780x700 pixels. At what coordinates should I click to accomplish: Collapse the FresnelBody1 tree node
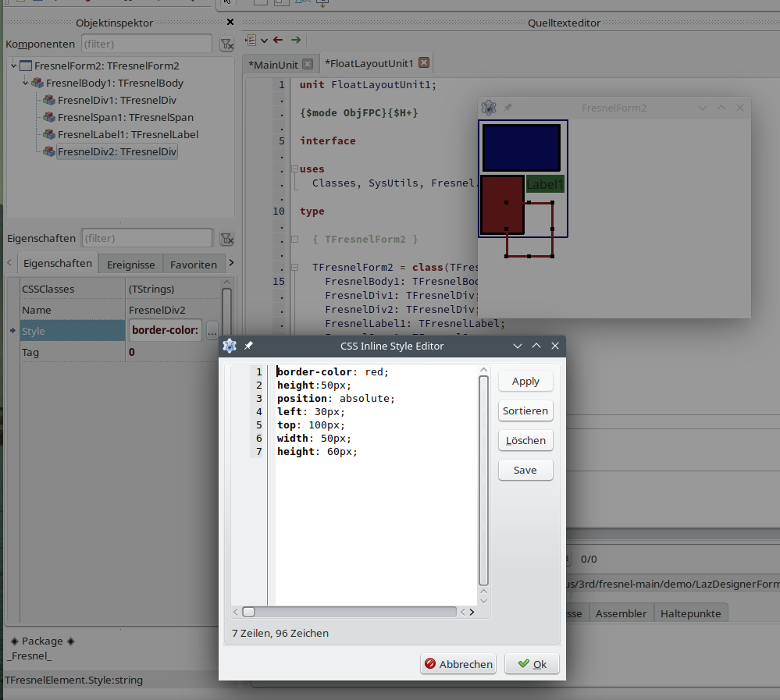point(25,83)
